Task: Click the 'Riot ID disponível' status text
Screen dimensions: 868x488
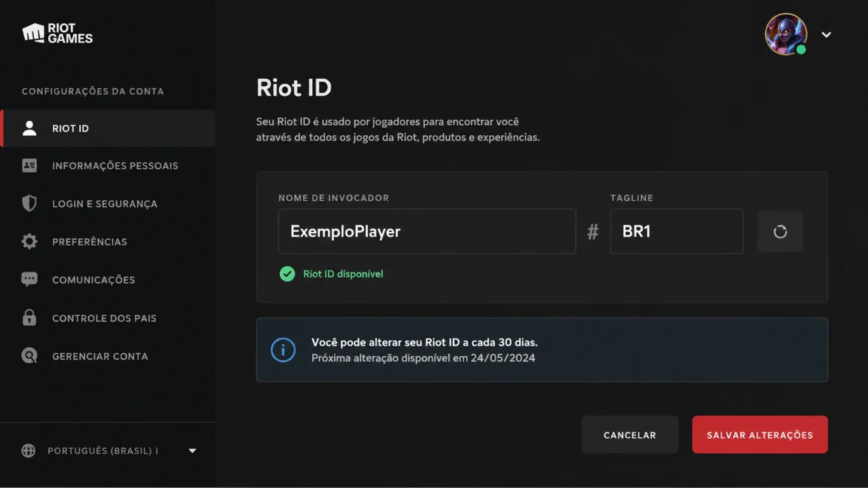Action: pos(343,274)
